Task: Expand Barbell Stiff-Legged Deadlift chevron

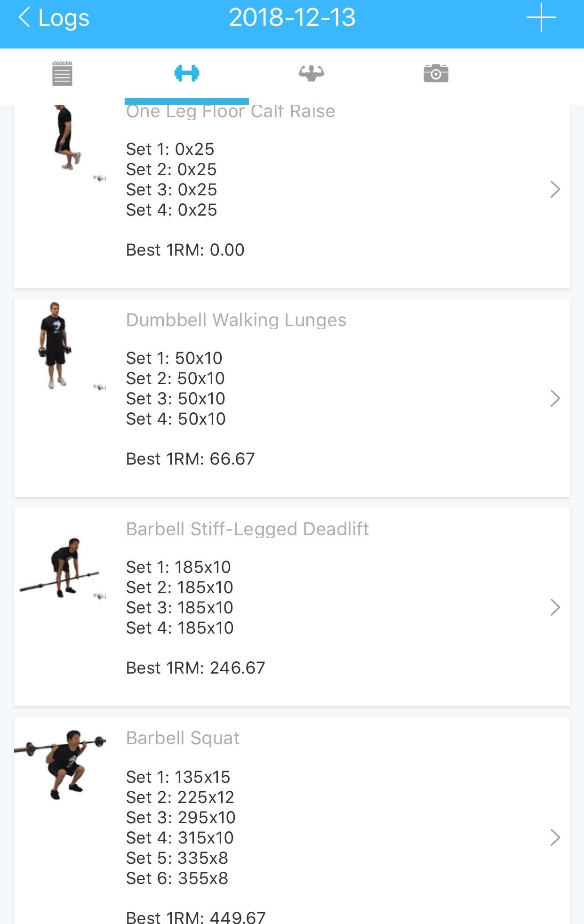Action: (x=555, y=607)
